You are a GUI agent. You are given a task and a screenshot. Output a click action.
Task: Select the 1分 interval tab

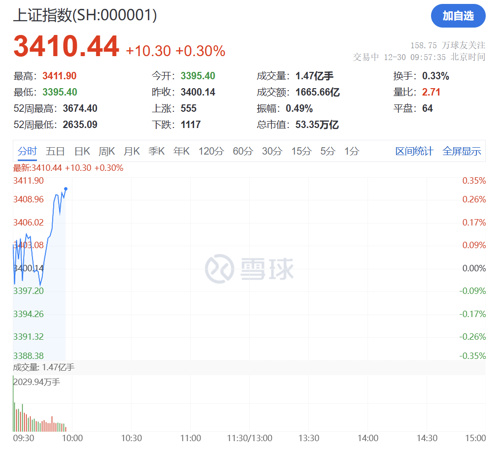352,151
